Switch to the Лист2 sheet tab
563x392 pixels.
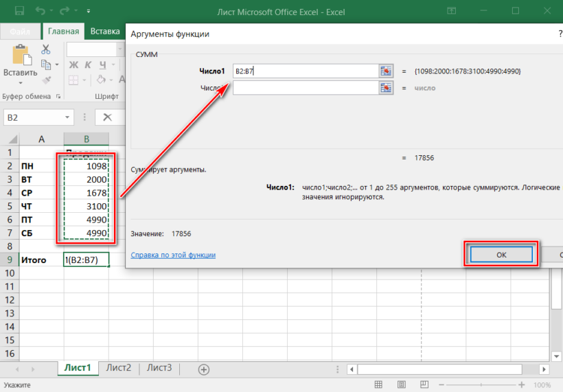tap(119, 368)
